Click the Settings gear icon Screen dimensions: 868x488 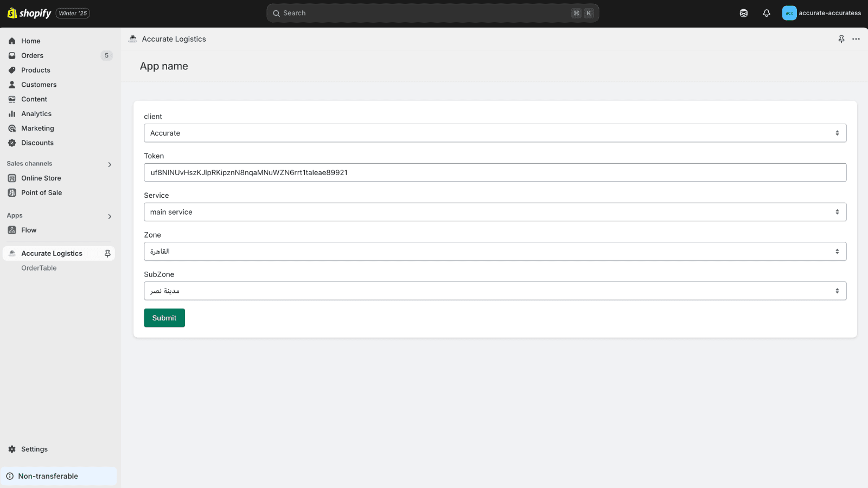tap(12, 449)
